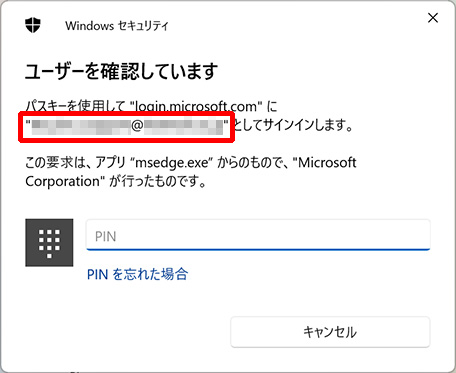Screen dimensions: 456x373
Task: Click the Windows Security shield icon
Action: click(x=33, y=25)
